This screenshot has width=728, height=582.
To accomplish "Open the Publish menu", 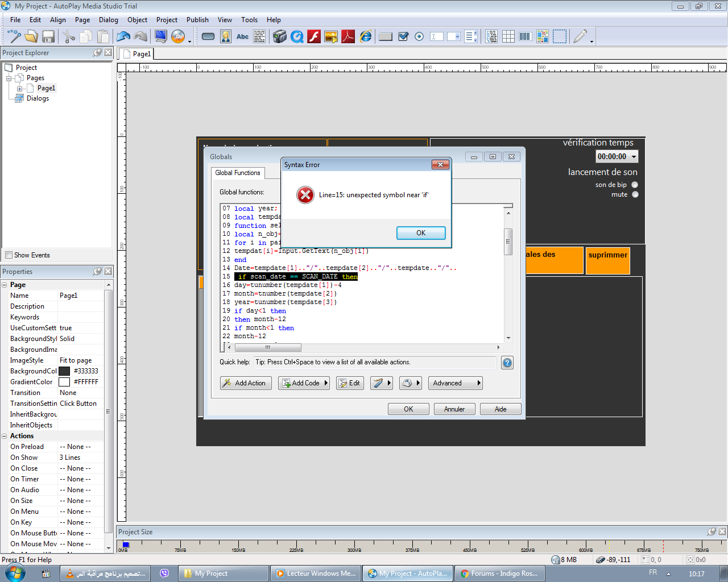I will 197,19.
